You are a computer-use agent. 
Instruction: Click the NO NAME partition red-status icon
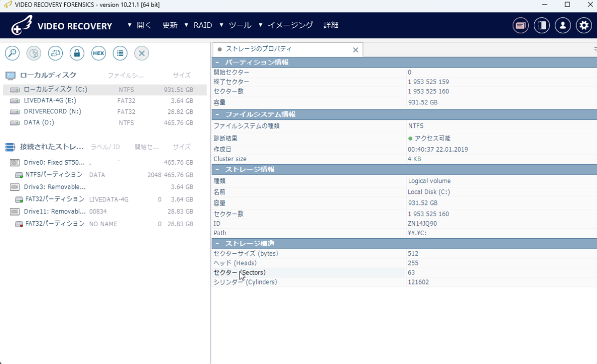18,224
